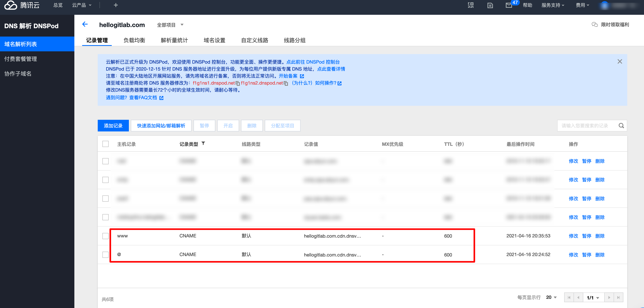Click the user avatar icon
644x308 pixels.
coord(604,5)
